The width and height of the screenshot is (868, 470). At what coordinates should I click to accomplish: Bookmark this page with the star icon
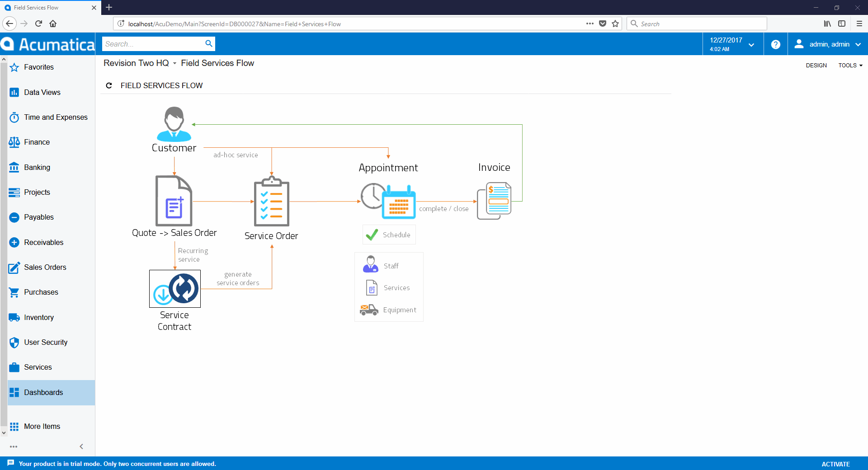(615, 24)
